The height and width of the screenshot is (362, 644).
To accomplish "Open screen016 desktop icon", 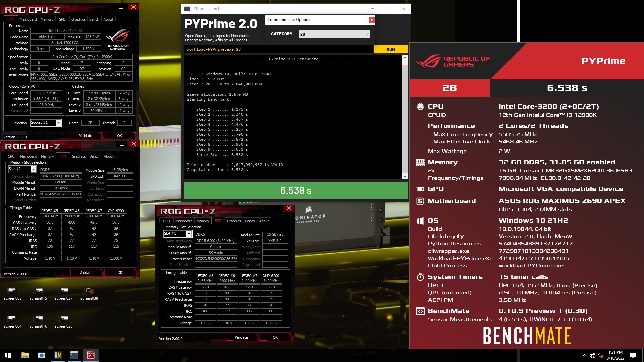I will click(38, 322).
